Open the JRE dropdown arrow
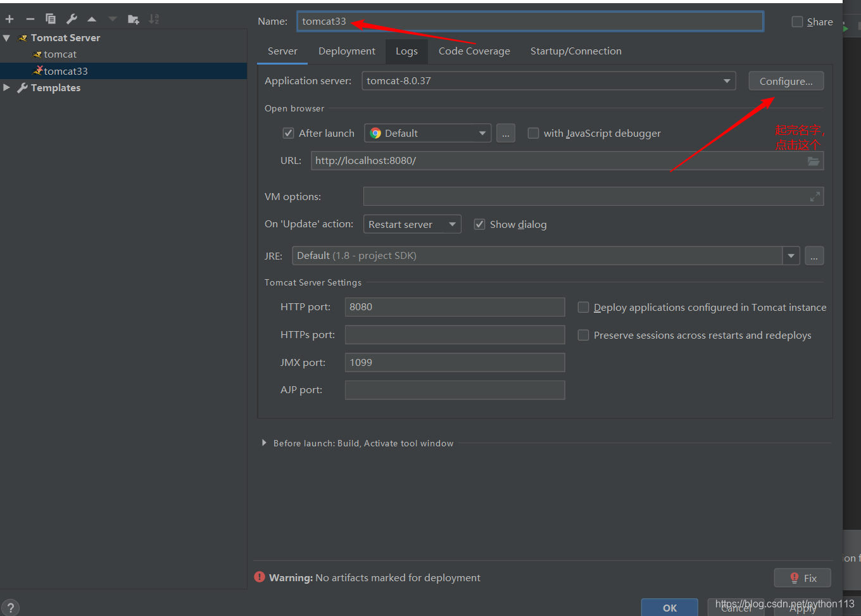The width and height of the screenshot is (861, 616). pos(791,256)
